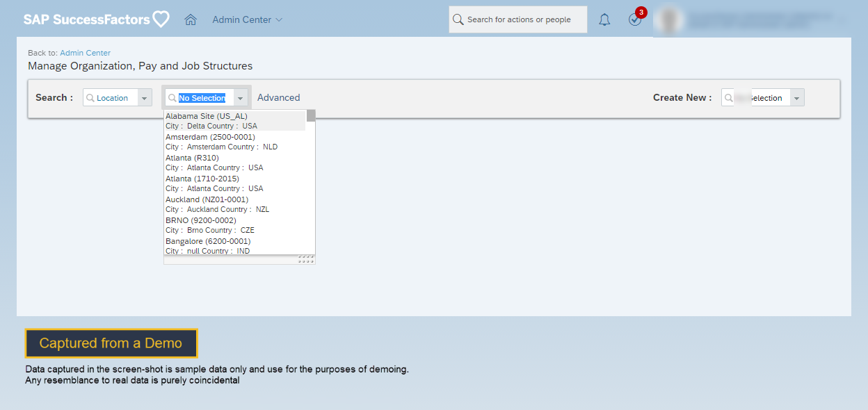
Task: Open the Create New dropdown arrow
Action: point(797,98)
